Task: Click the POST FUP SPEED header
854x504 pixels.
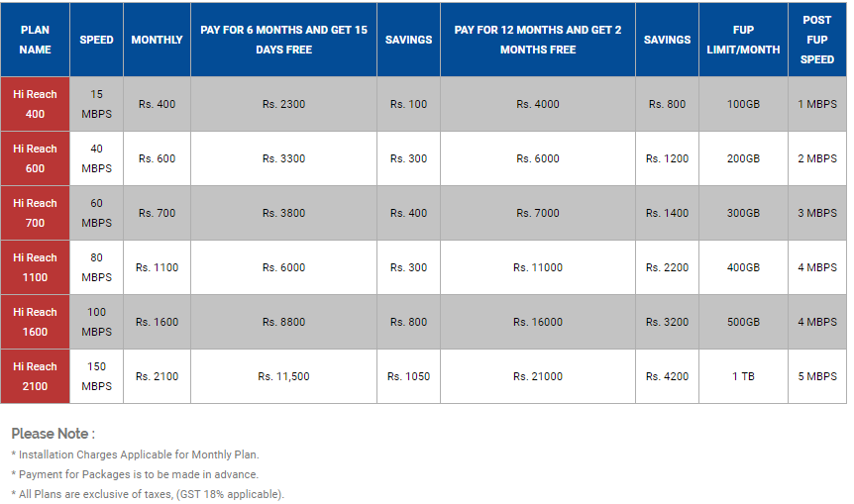Action: click(x=817, y=40)
